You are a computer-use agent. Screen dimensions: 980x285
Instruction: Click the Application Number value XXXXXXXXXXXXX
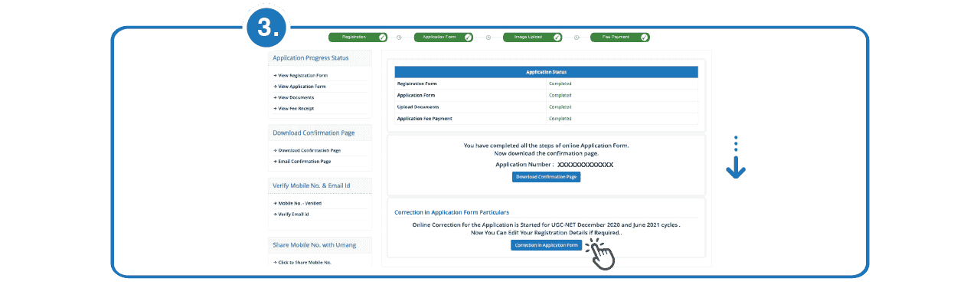pos(585,165)
